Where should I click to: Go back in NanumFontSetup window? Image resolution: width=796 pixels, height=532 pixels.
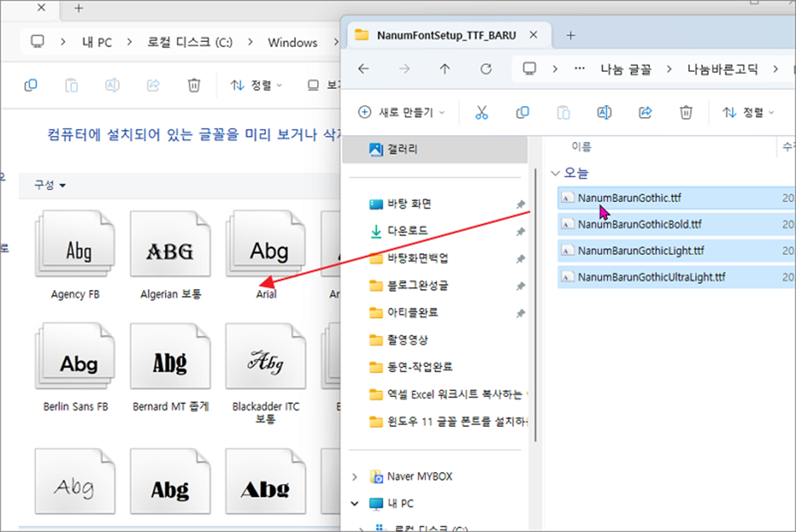[364, 69]
